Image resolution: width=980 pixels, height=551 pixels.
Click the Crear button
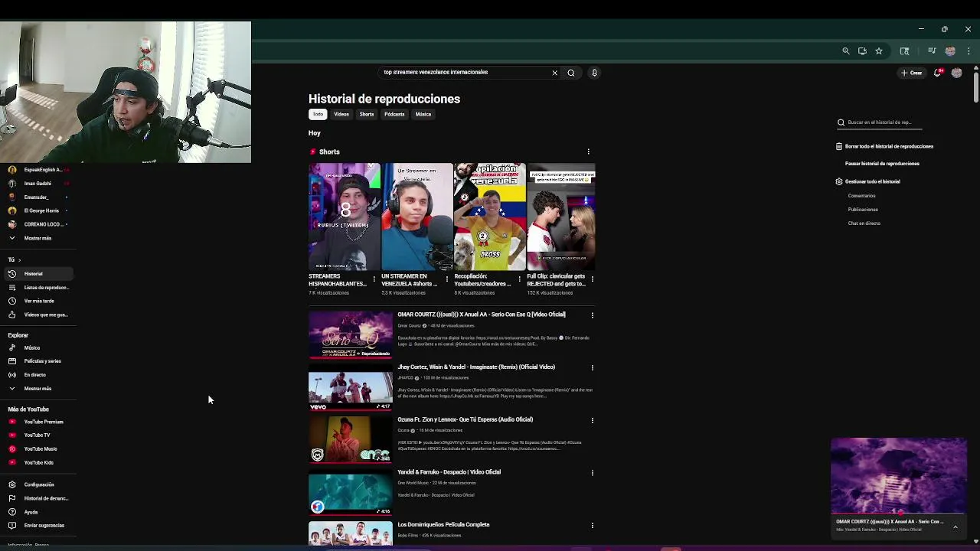click(x=911, y=73)
